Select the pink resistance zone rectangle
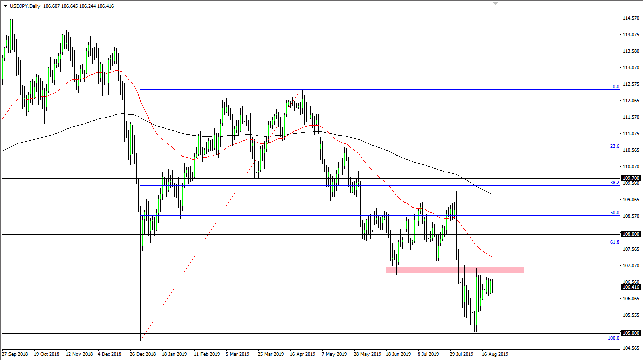This screenshot has width=644, height=361. click(x=455, y=269)
